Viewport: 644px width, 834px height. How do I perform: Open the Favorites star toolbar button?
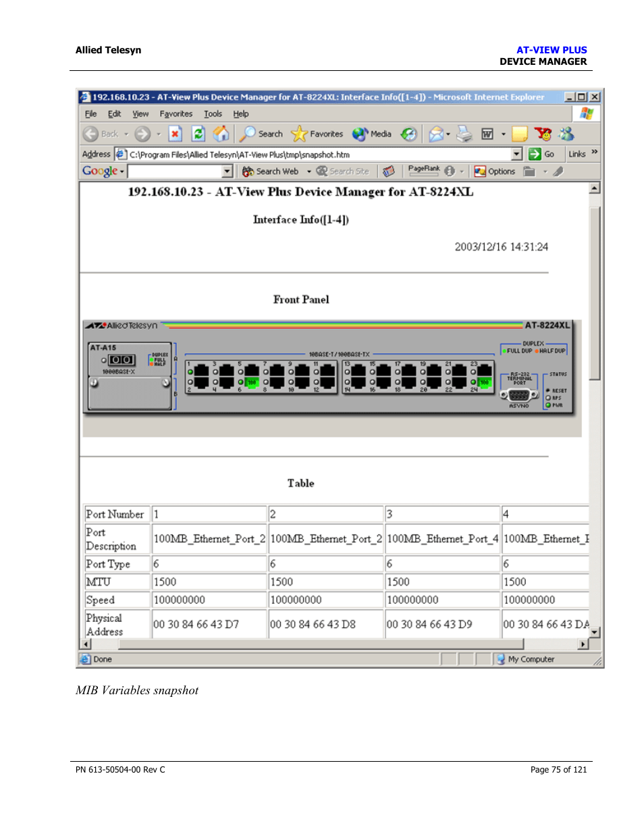317,134
